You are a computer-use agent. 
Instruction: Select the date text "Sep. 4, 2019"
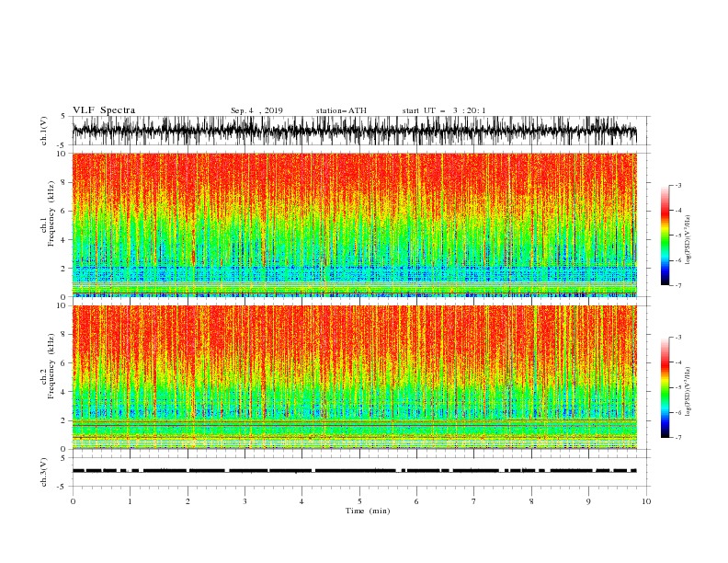tap(256, 110)
